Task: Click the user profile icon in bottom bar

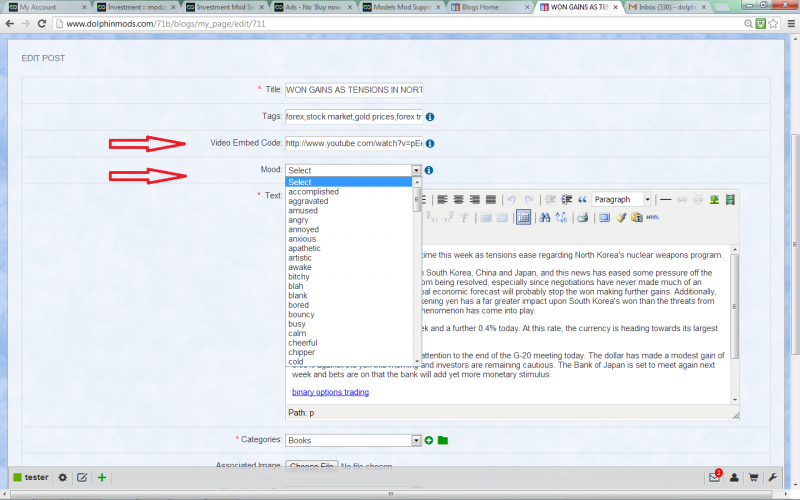Action: point(734,478)
